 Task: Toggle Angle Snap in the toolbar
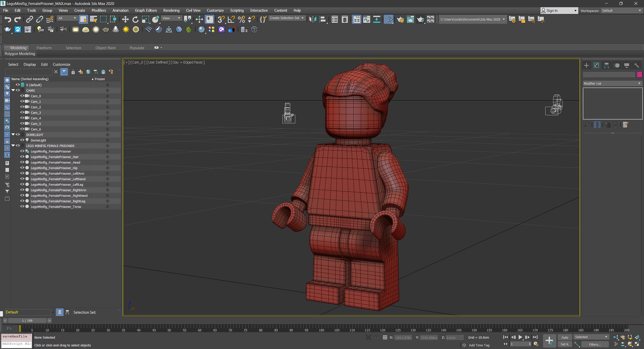[x=231, y=19]
